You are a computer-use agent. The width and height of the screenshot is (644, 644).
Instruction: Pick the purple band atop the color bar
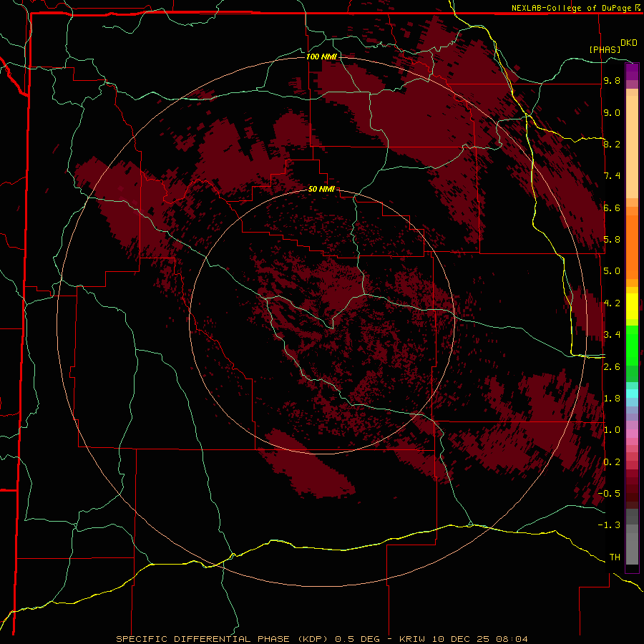point(632,72)
